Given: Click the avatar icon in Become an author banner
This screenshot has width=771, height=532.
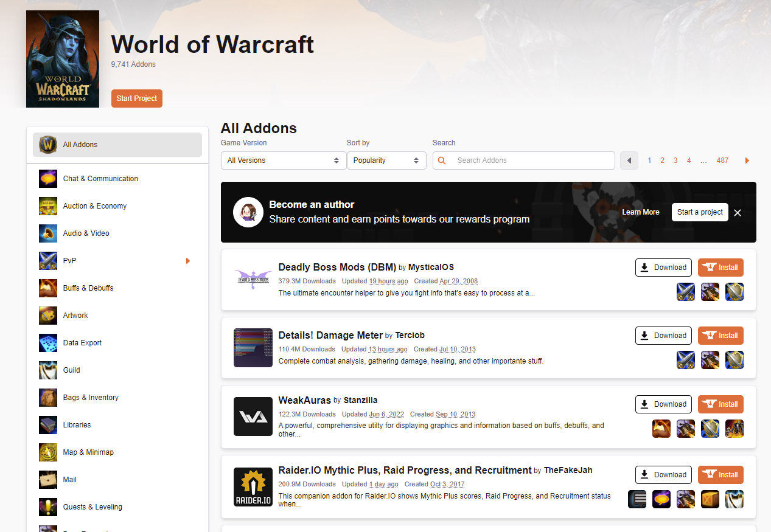Looking at the screenshot, I should 248,212.
